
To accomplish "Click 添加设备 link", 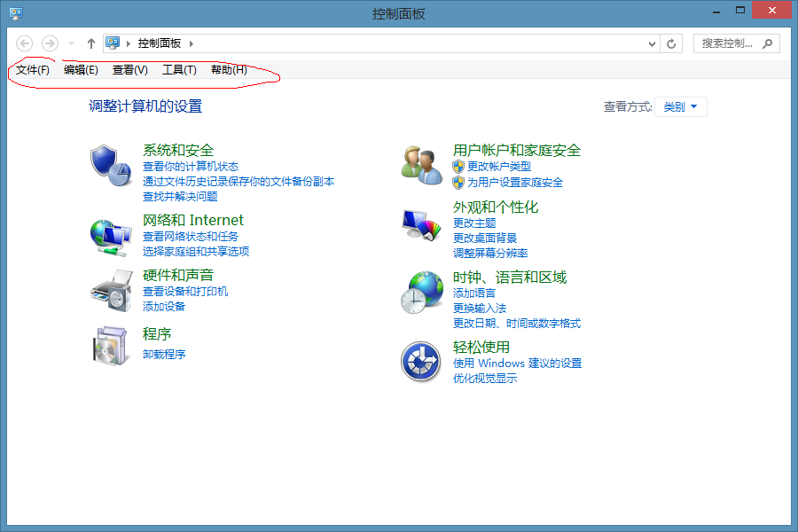I will (x=164, y=307).
